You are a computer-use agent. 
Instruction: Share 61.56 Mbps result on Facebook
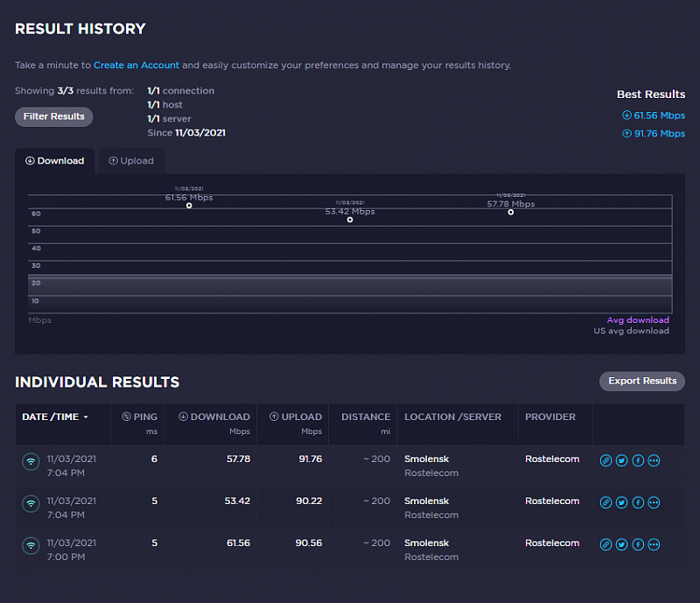[x=638, y=544]
